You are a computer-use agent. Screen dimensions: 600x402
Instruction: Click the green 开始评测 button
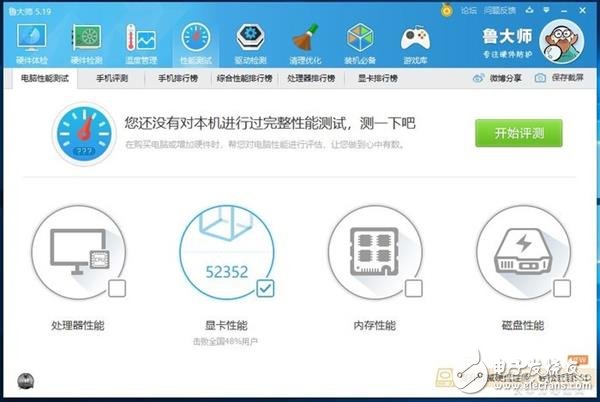click(x=519, y=133)
